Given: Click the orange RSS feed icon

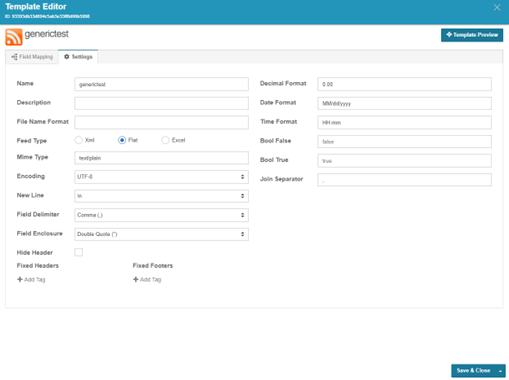Looking at the screenshot, I should pyautogui.click(x=14, y=37).
